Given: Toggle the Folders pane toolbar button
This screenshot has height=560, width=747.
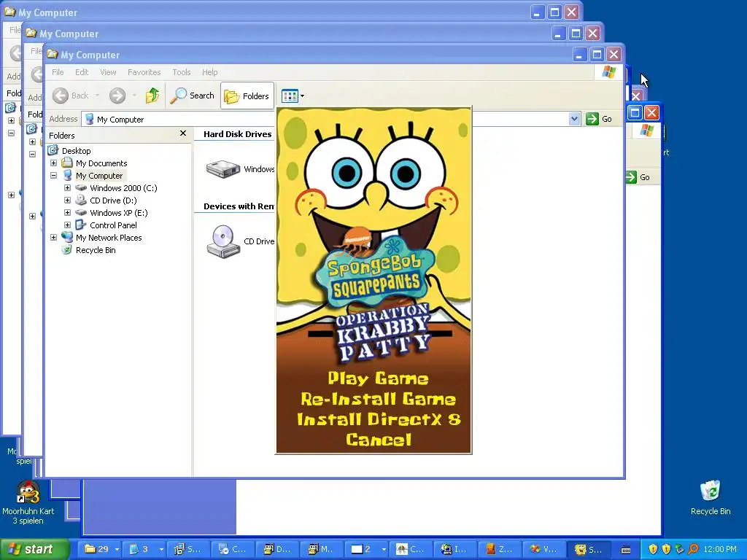Looking at the screenshot, I should click(x=247, y=96).
